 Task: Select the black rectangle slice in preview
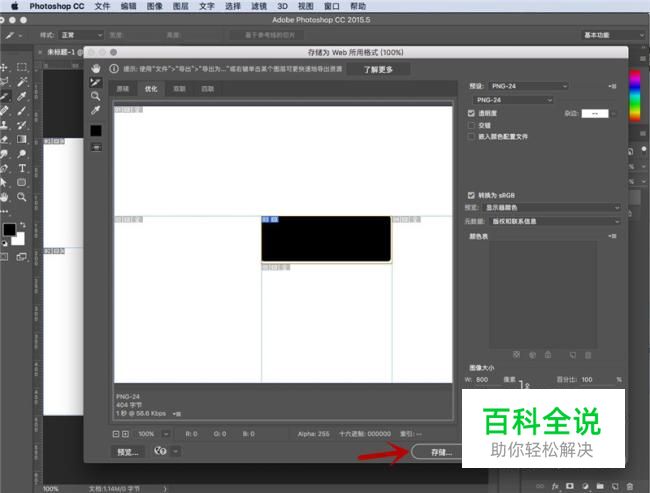(326, 239)
